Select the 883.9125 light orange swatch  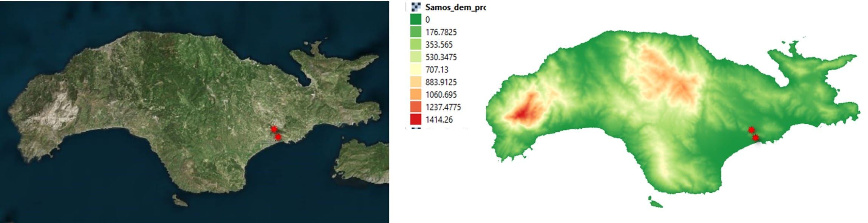point(416,82)
